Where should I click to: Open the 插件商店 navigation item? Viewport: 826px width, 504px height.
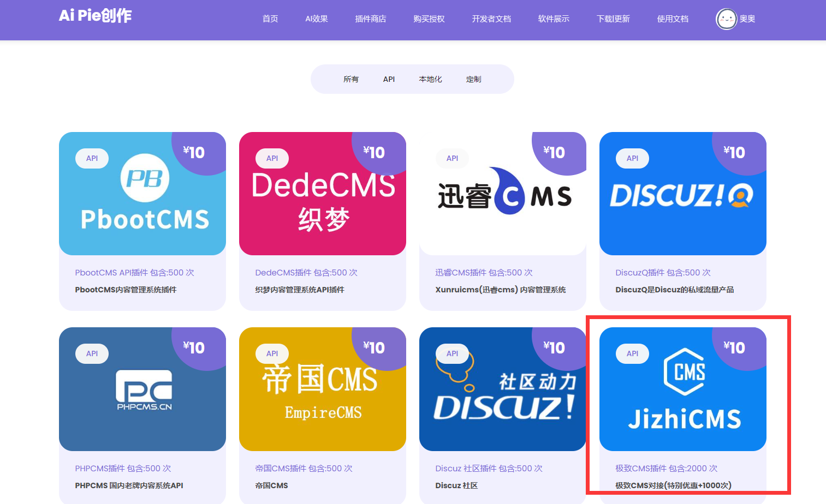(x=371, y=19)
